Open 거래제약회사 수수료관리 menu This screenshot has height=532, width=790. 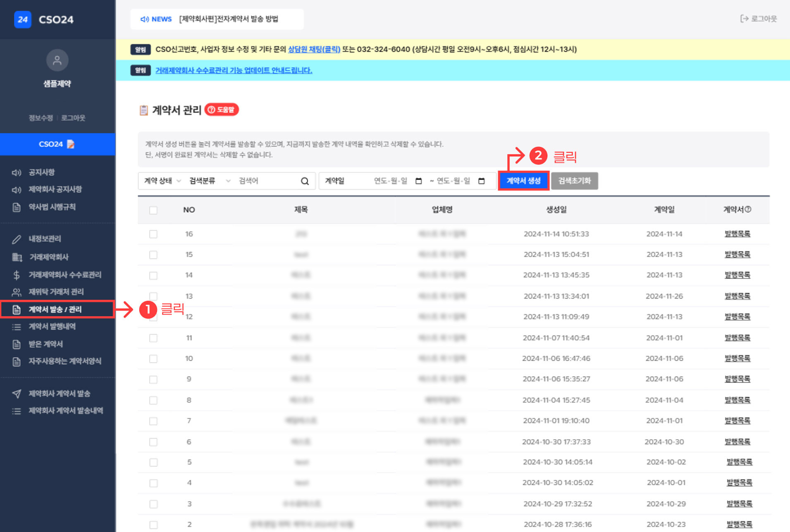tap(65, 275)
